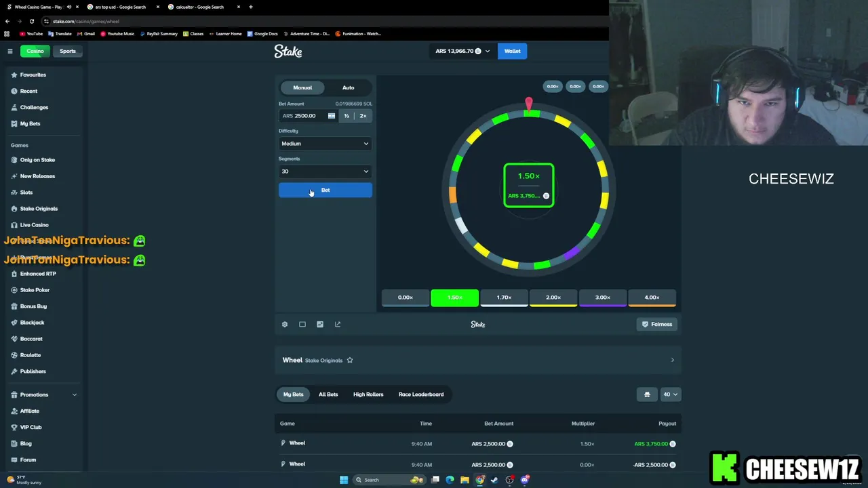Open Discord from taskbar
The image size is (868, 488).
[526, 480]
